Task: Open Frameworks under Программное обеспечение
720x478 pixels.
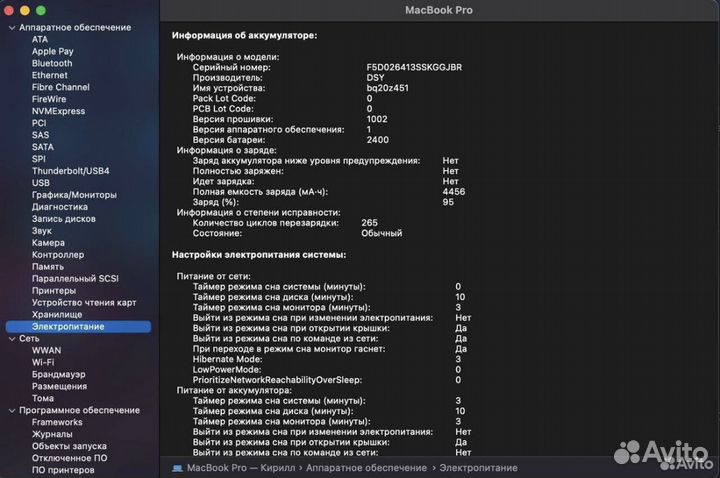Action: [57, 422]
